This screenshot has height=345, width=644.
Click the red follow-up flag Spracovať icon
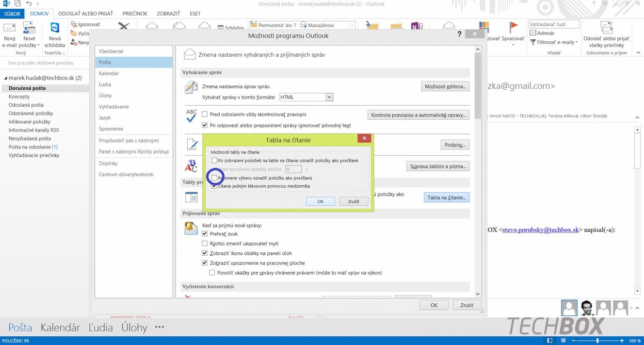pos(514,27)
